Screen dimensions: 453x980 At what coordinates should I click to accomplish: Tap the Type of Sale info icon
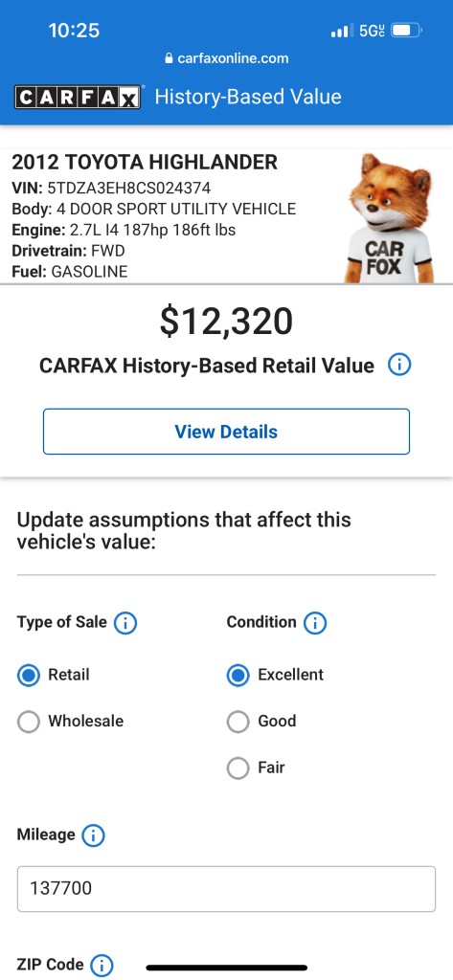125,623
